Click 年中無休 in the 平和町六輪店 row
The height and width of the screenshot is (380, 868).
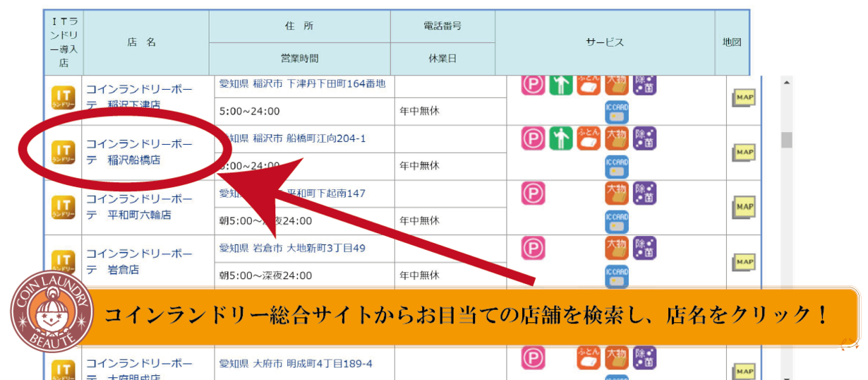point(419,220)
